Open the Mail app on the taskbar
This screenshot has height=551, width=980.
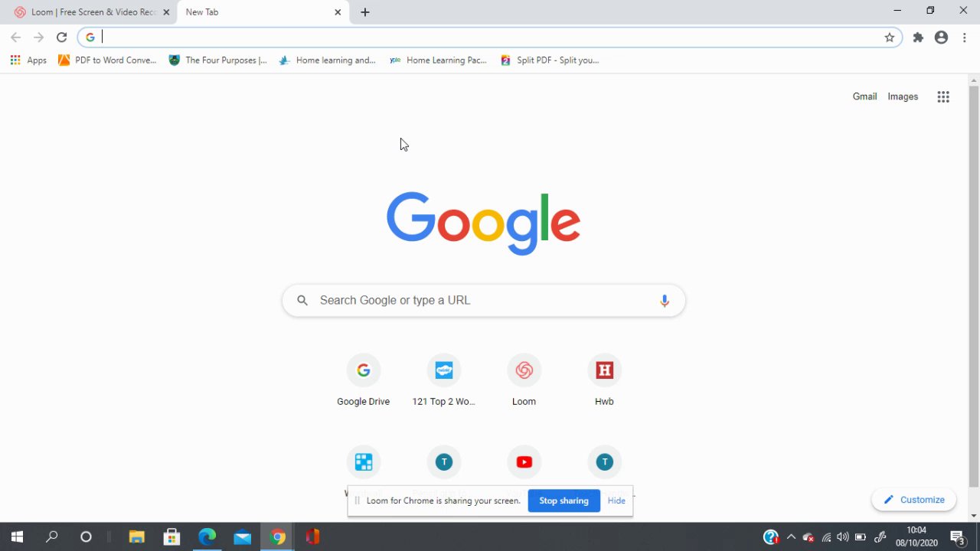[243, 537]
